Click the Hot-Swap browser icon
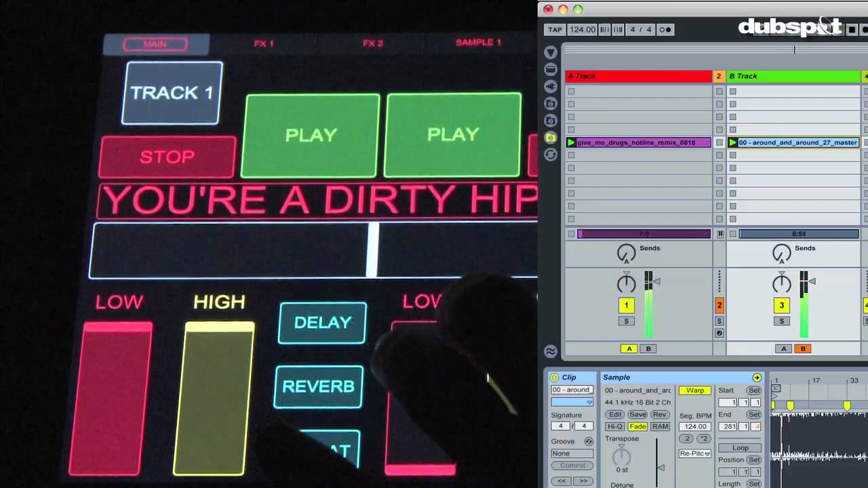Screen dimensions: 868x488 point(551,155)
